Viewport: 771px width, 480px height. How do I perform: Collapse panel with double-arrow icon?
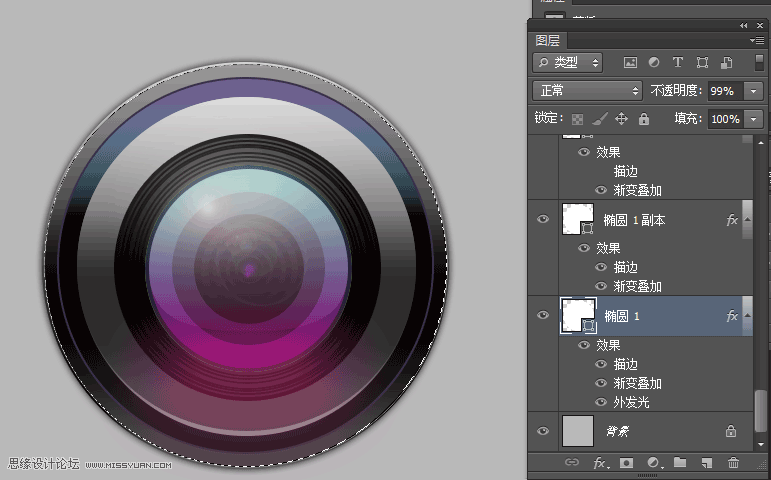tap(743, 26)
